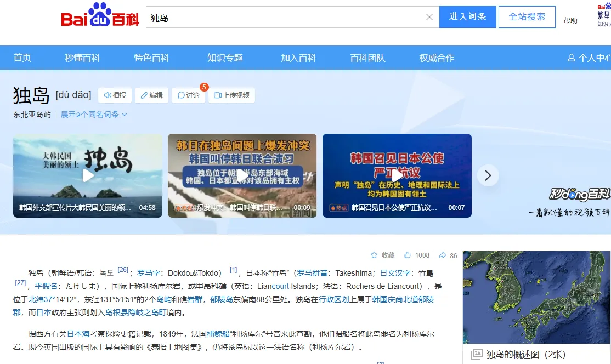Open the 个人中心 user profile
This screenshot has height=364, width=611.
(x=590, y=58)
